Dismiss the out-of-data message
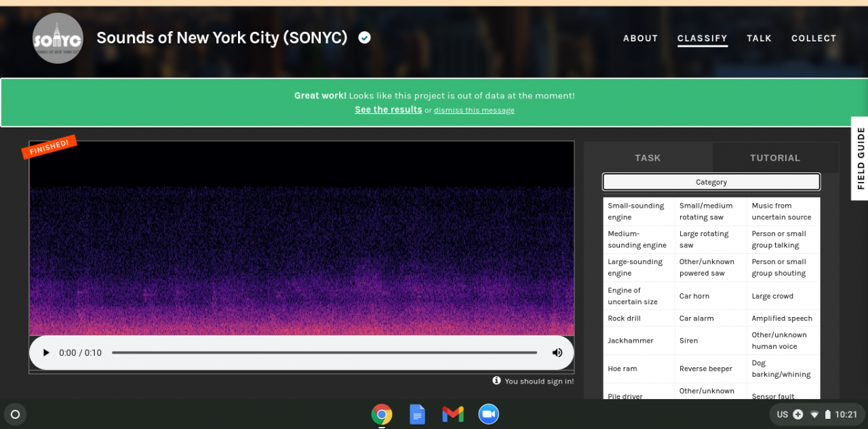 pyautogui.click(x=474, y=111)
